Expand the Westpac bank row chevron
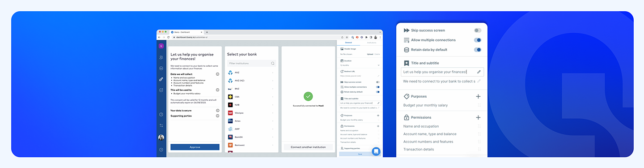Screen dimensions: 644x168 tap(273, 112)
